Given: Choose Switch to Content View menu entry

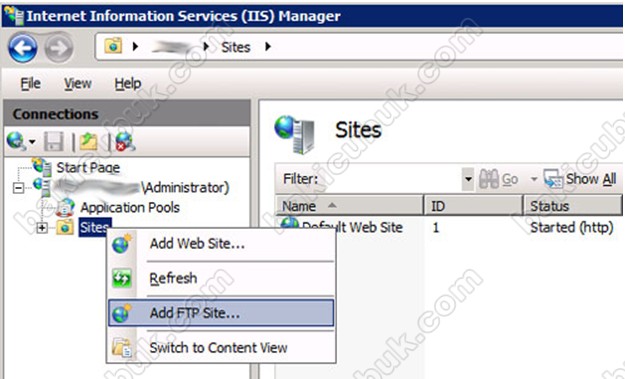Looking at the screenshot, I should point(221,348).
